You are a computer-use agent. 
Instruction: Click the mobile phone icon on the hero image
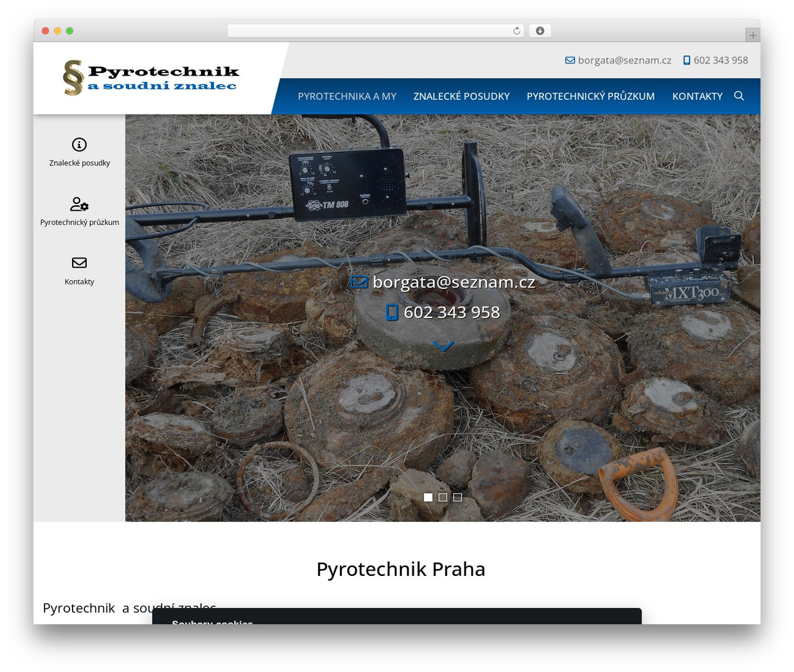392,312
